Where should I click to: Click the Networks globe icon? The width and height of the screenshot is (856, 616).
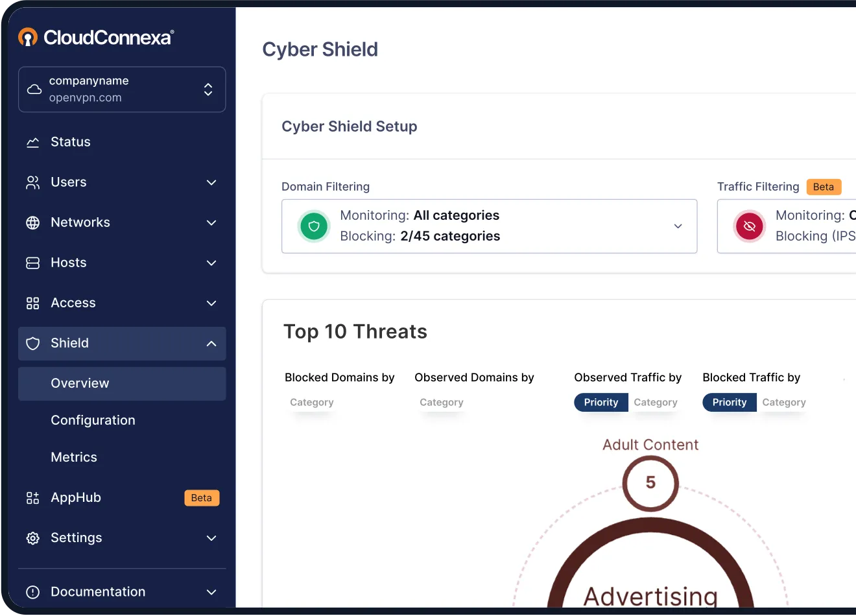(x=33, y=222)
